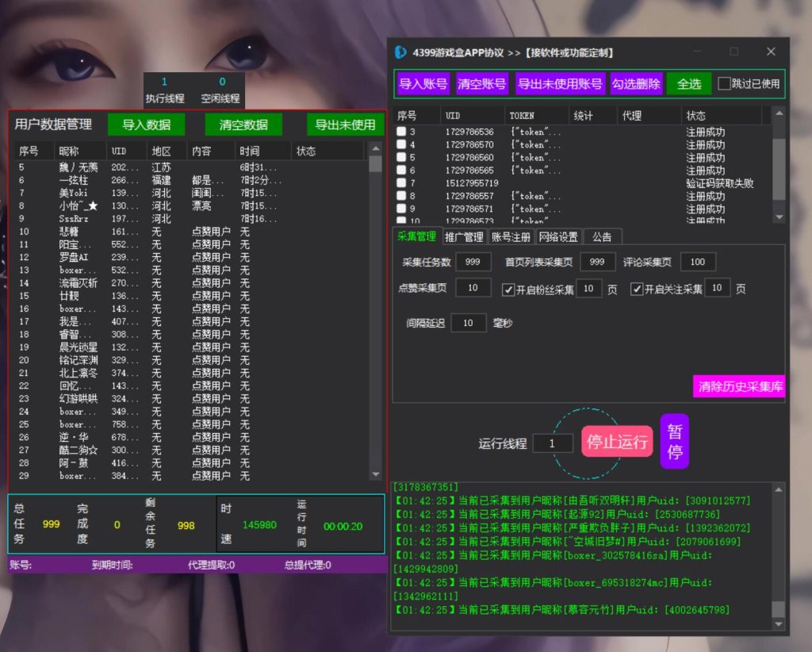Click scroll-up arrow of account list
The height and width of the screenshot is (652, 812).
[779, 113]
